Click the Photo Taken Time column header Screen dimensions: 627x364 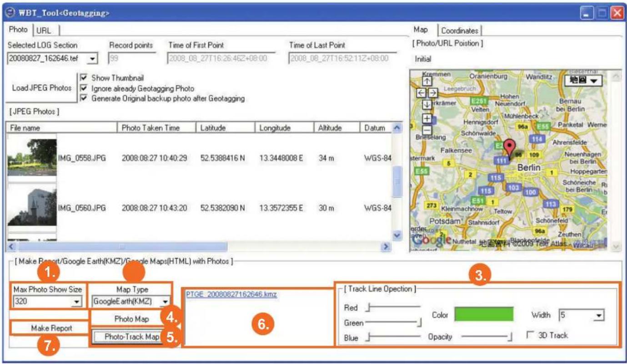pyautogui.click(x=157, y=128)
